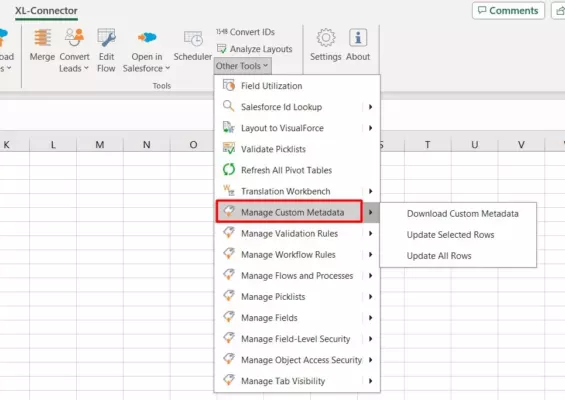
Task: Select column L header
Action: (53, 145)
